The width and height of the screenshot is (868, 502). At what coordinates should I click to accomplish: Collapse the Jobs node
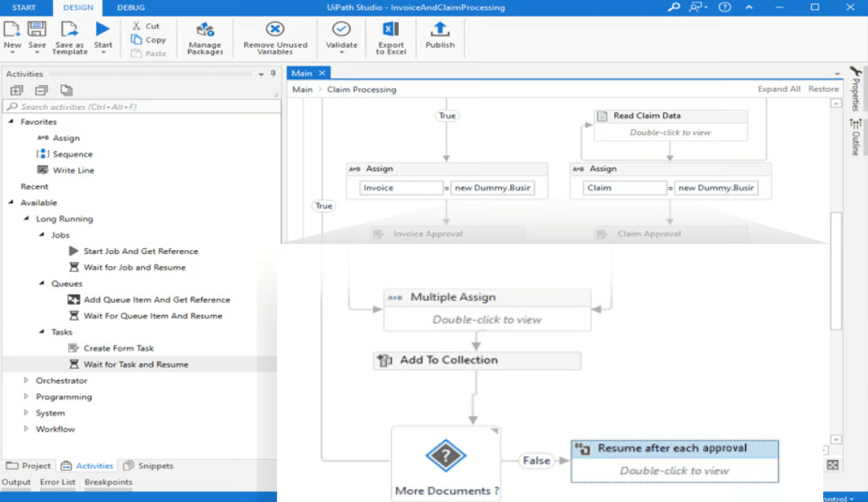(42, 234)
